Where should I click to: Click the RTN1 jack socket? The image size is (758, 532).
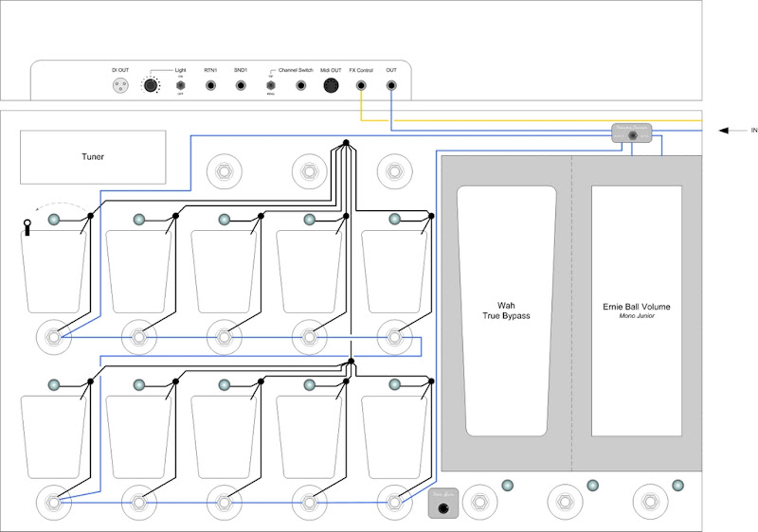210,85
